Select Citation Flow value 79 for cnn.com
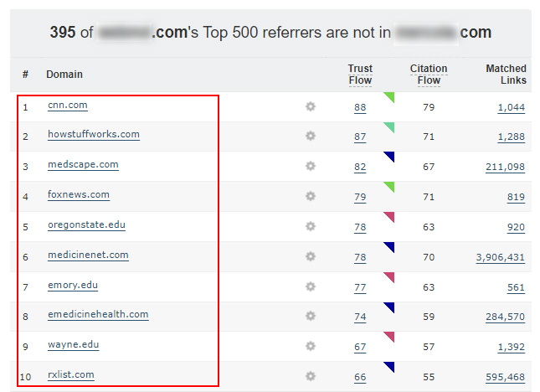The image size is (540, 392). pyautogui.click(x=429, y=107)
